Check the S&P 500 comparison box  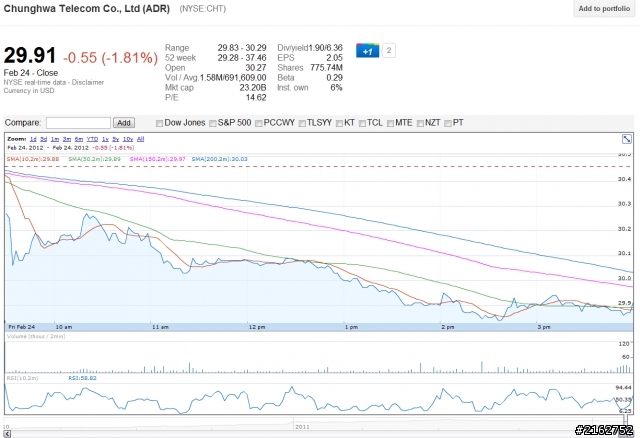point(213,123)
